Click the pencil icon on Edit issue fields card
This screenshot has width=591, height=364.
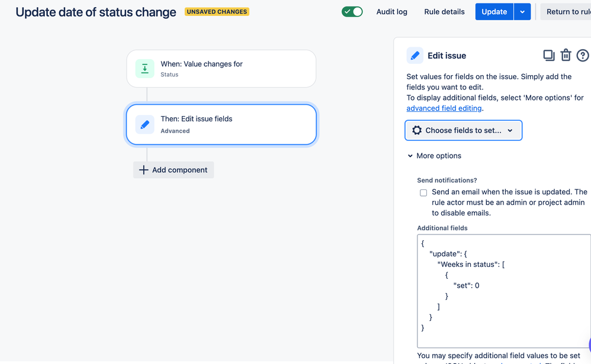[144, 124]
